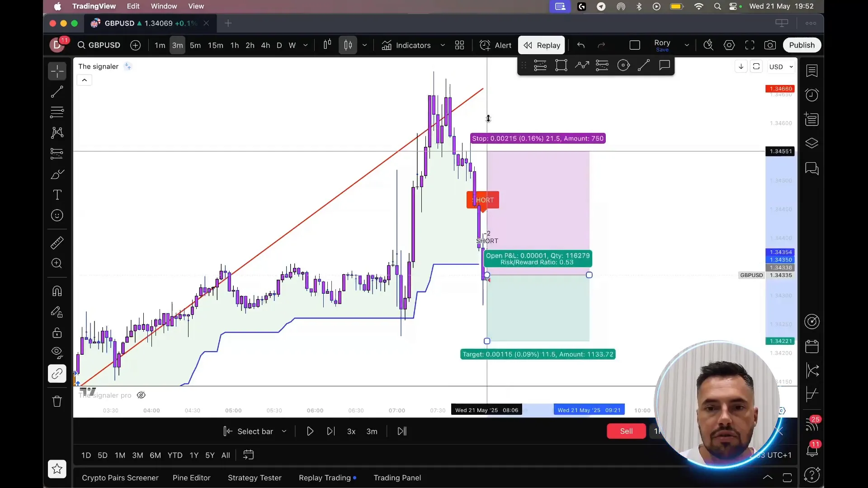Open the indicator templates grid icon
This screenshot has height=488, width=868.
[x=460, y=45]
